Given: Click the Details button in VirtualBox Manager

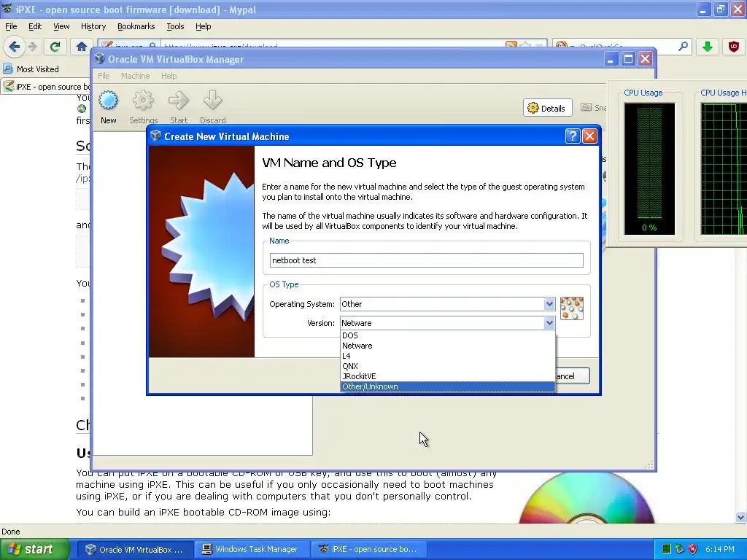Looking at the screenshot, I should coord(547,108).
